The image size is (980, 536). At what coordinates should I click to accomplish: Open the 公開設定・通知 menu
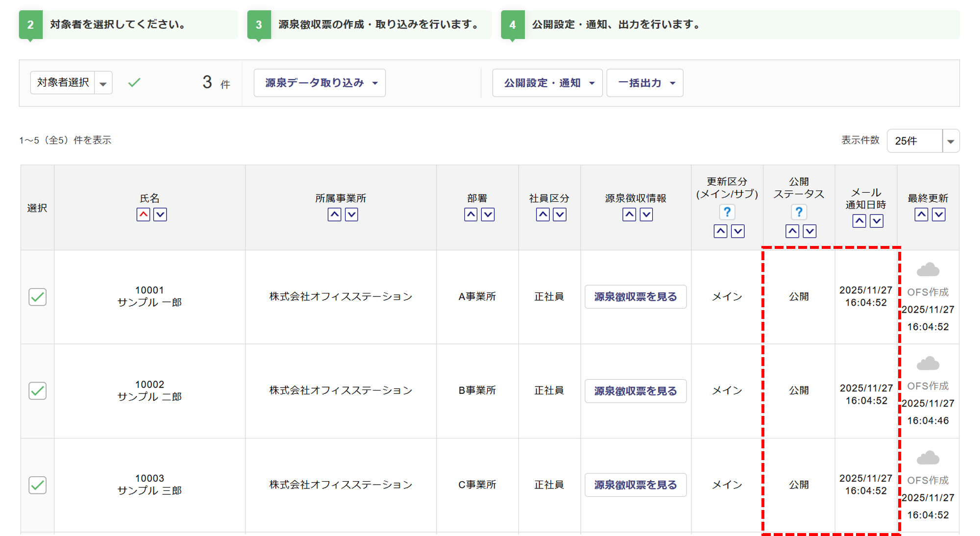coord(547,83)
